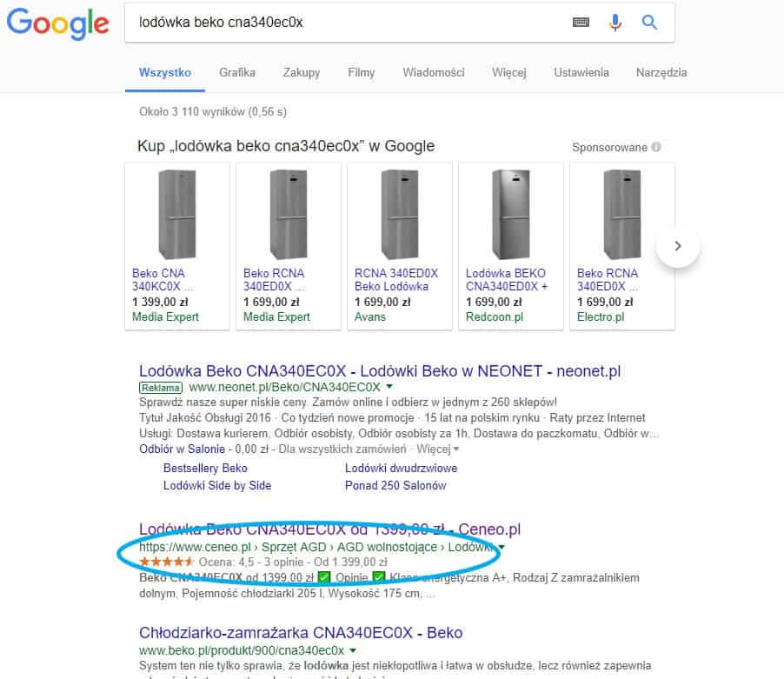Open the Ceneo.pl result title

pyautogui.click(x=329, y=529)
